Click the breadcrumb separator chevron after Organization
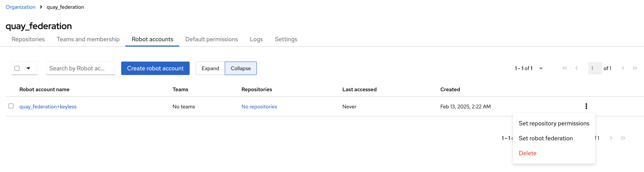This screenshot has height=172, width=644. 41,7
